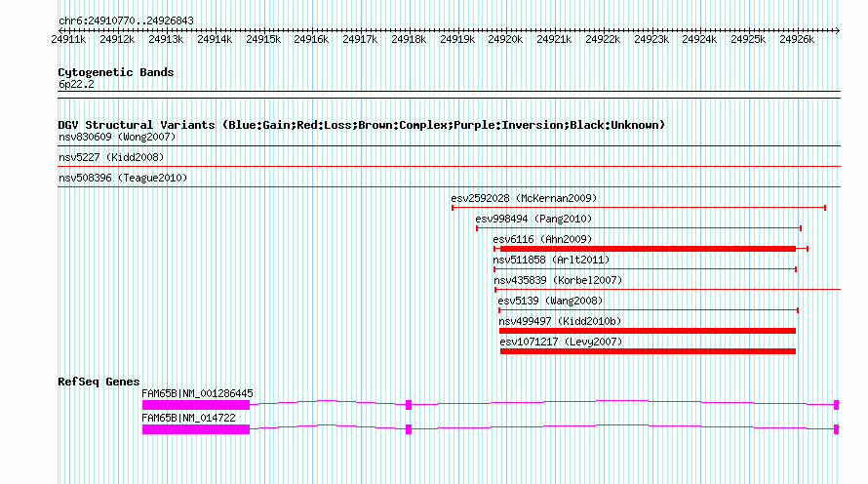Click the 24918k ruler position

click(x=409, y=39)
